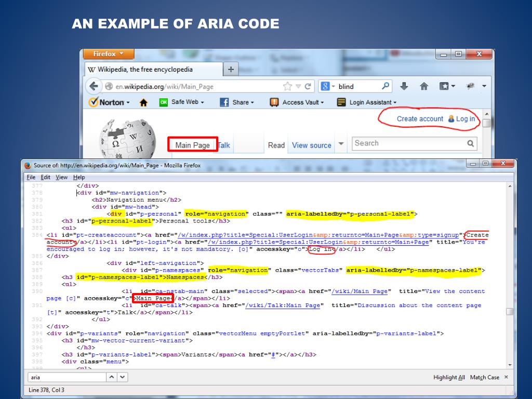Toggle Highlight All in find bar
The height and width of the screenshot is (399, 532).
(x=449, y=377)
